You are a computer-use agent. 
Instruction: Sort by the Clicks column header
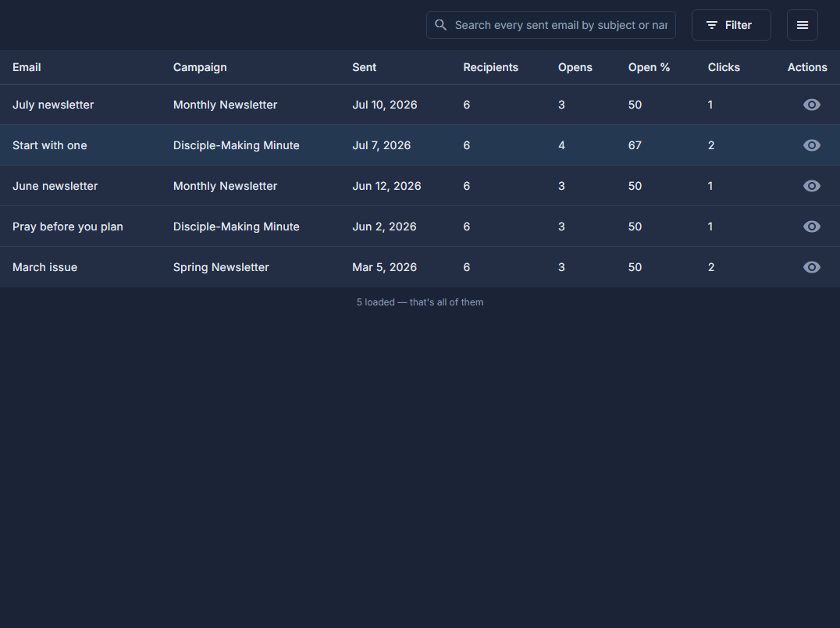[724, 67]
